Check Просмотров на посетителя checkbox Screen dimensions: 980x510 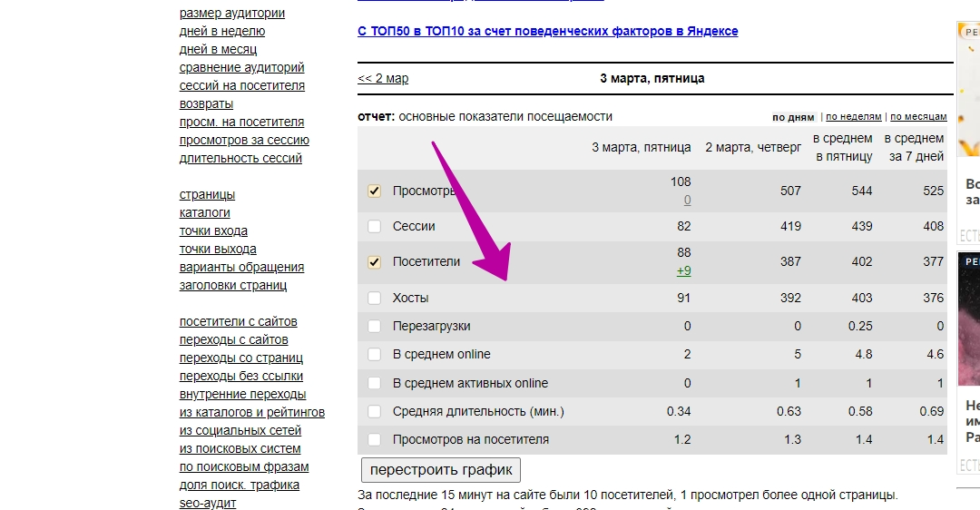[375, 439]
